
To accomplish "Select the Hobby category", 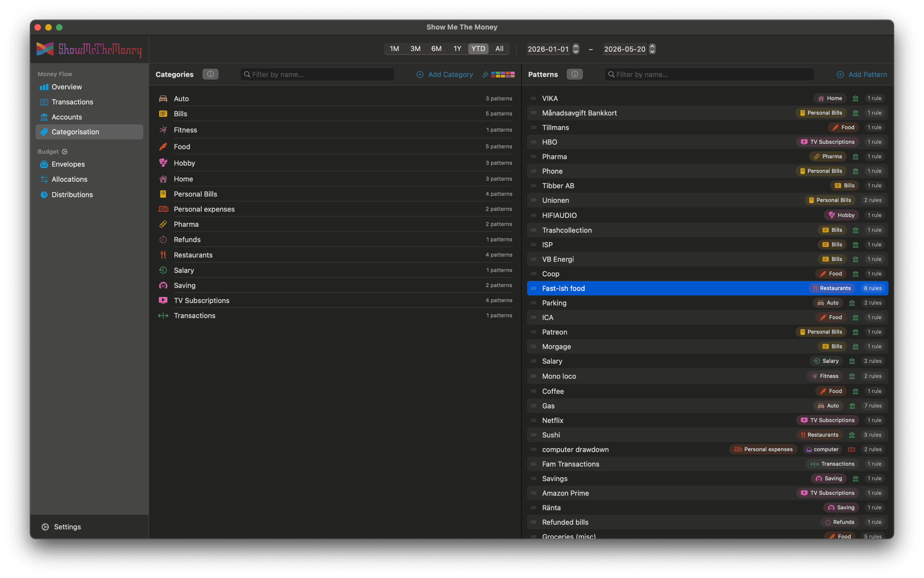I will pos(335,163).
